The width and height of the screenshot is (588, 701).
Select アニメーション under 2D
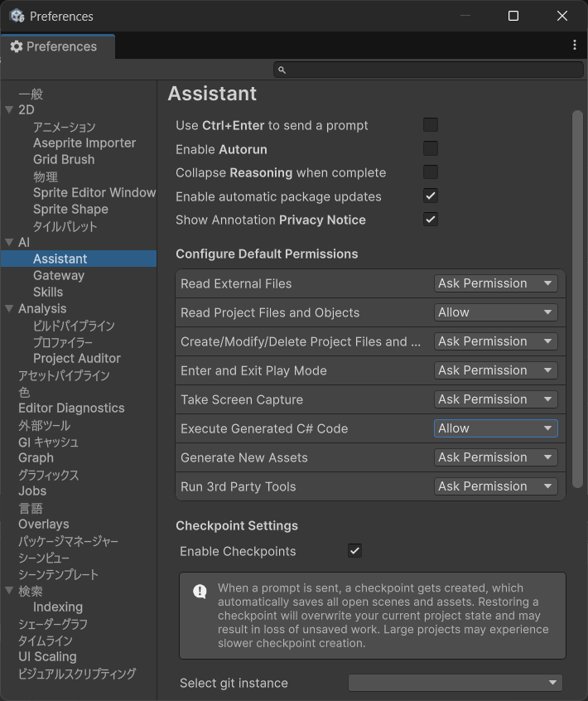click(x=65, y=127)
